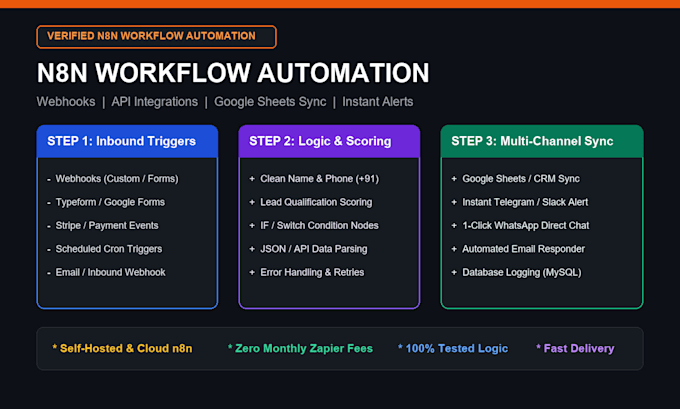
Task: Click 'IF / Switch Condition Nodes' item
Action: (x=319, y=226)
